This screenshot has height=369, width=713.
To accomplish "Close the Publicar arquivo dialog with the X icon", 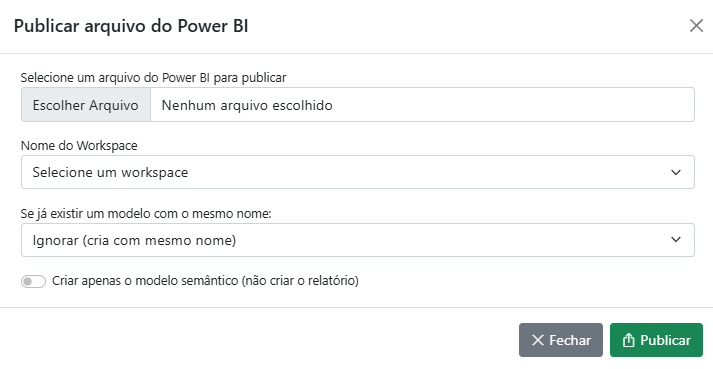I will tap(696, 26).
